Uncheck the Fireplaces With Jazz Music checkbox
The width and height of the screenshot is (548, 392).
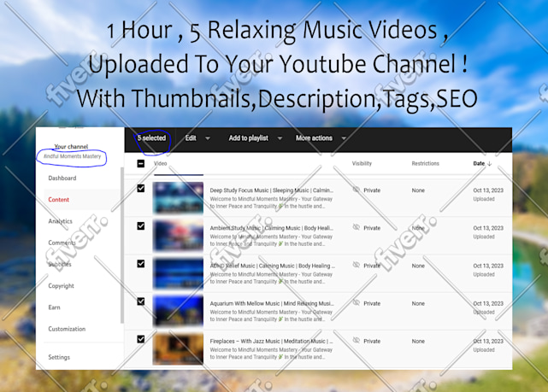[x=141, y=339]
